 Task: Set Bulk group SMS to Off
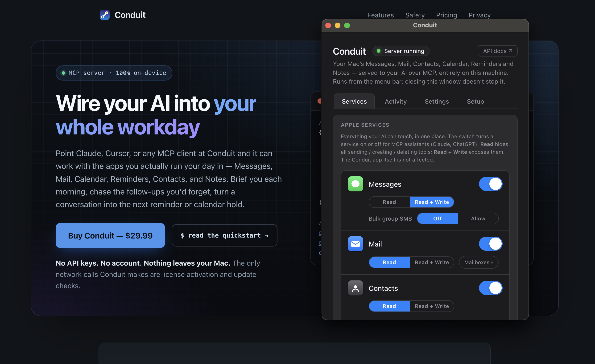point(437,218)
